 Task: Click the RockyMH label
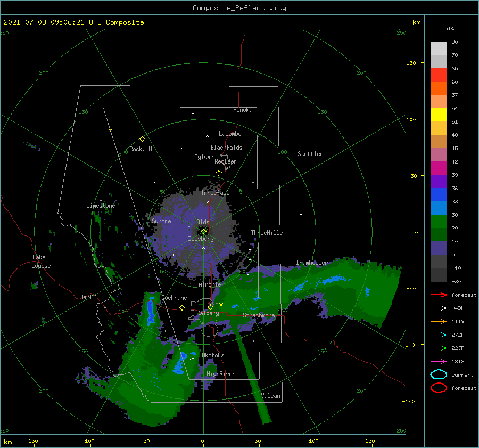coord(141,149)
